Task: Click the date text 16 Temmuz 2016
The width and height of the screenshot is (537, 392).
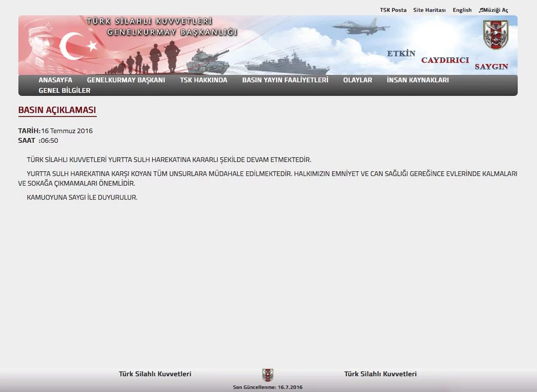Action: 67,131
